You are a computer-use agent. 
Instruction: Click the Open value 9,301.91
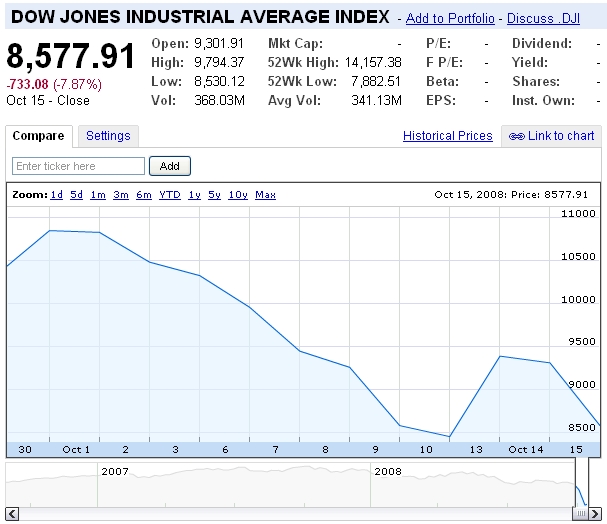pyautogui.click(x=219, y=43)
